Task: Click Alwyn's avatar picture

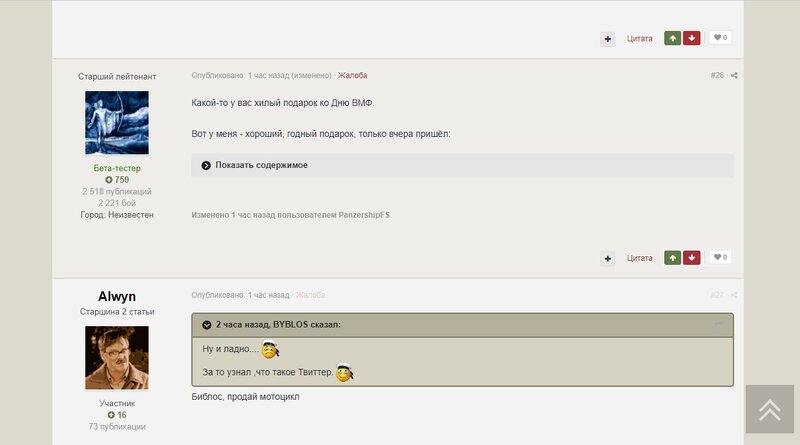Action: click(x=117, y=358)
